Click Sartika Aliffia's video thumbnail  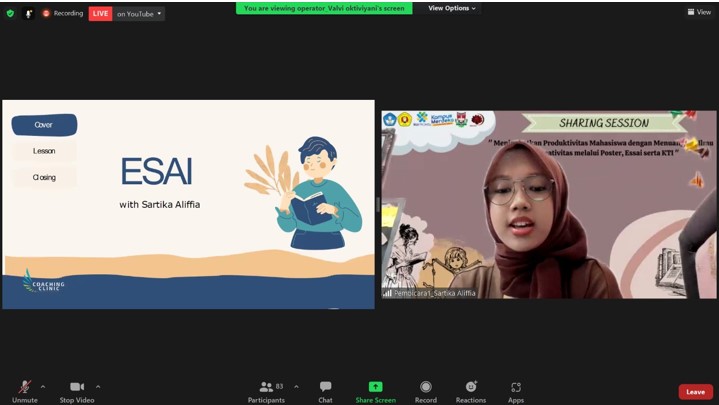point(548,204)
